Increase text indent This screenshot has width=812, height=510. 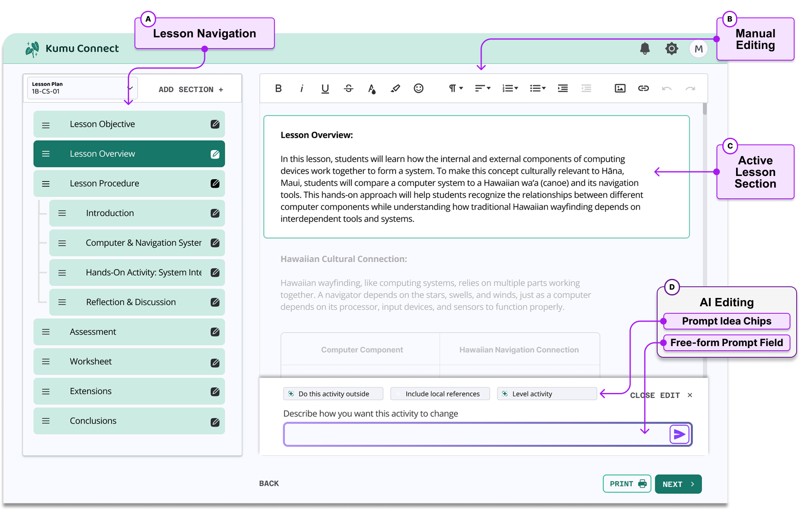(563, 88)
